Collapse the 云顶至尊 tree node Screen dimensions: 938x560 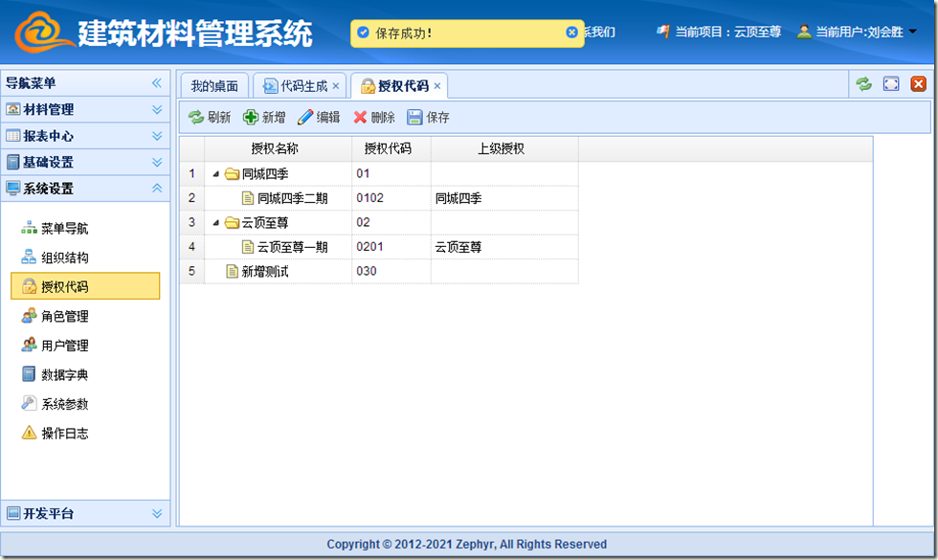(215, 223)
